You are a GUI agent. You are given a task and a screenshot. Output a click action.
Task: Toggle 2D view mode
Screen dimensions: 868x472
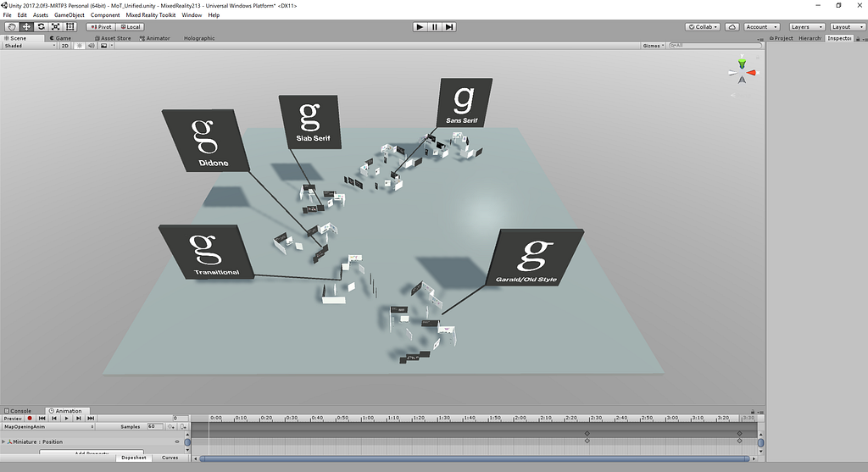pos(64,46)
